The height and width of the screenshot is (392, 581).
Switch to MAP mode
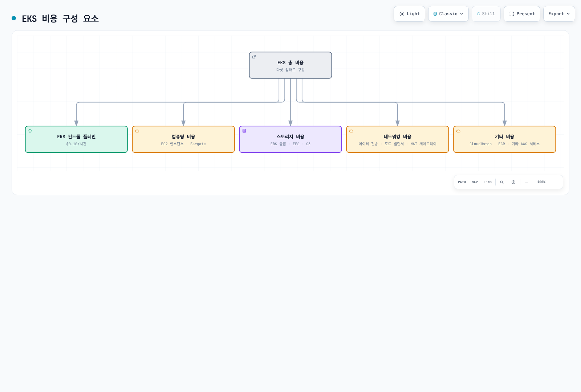(475, 182)
